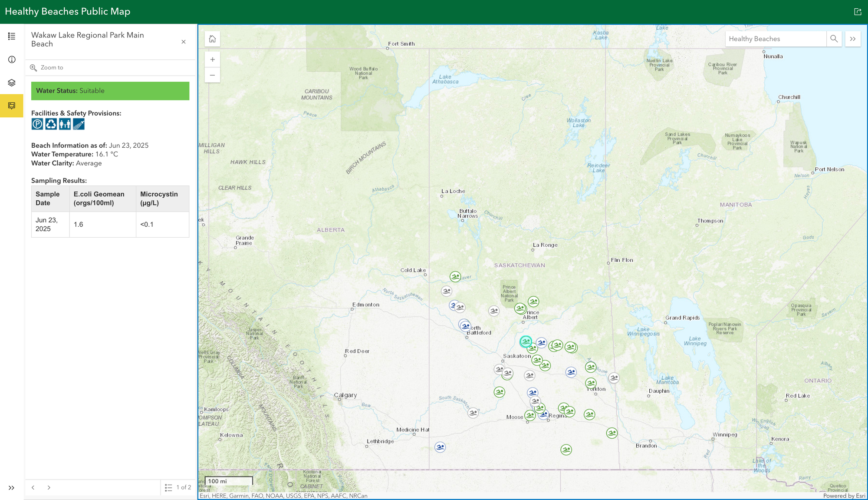Click the Powered by Esri link
868x500 pixels.
point(844,496)
